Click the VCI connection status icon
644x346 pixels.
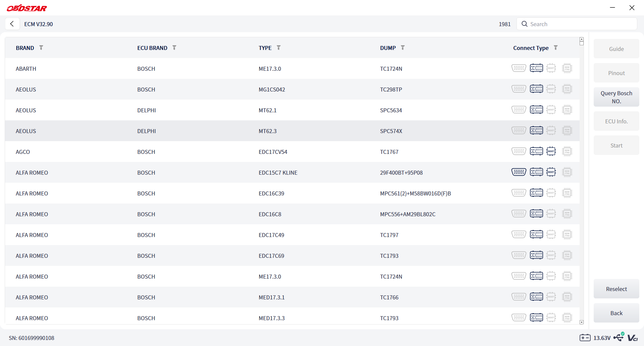(x=633, y=338)
